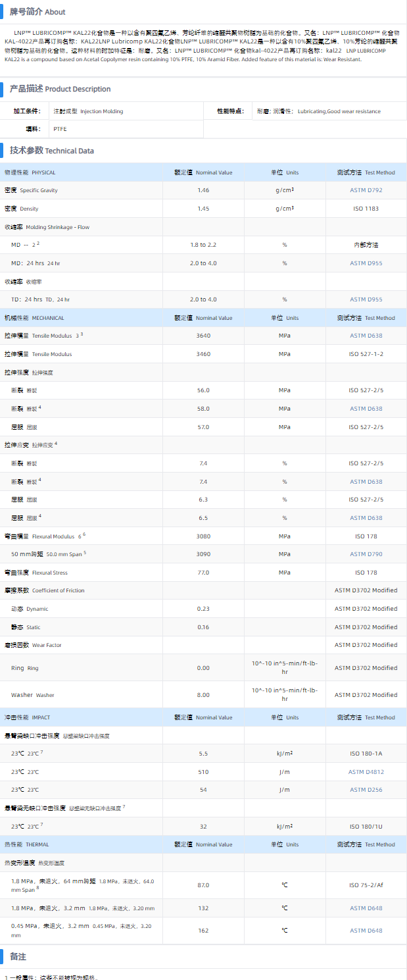Click the 机械性能 MECHANICAL table header
The image size is (407, 980).
click(34, 318)
